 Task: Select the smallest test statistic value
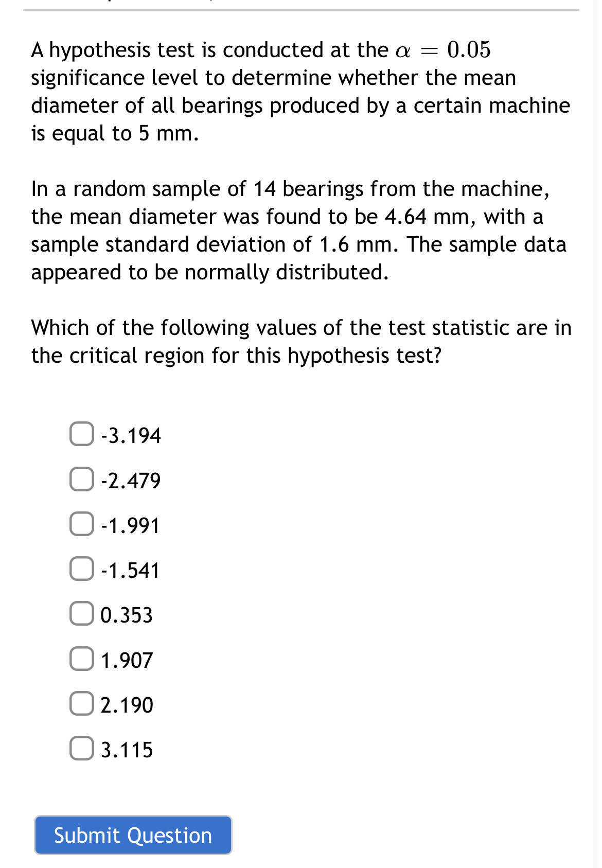(81, 435)
